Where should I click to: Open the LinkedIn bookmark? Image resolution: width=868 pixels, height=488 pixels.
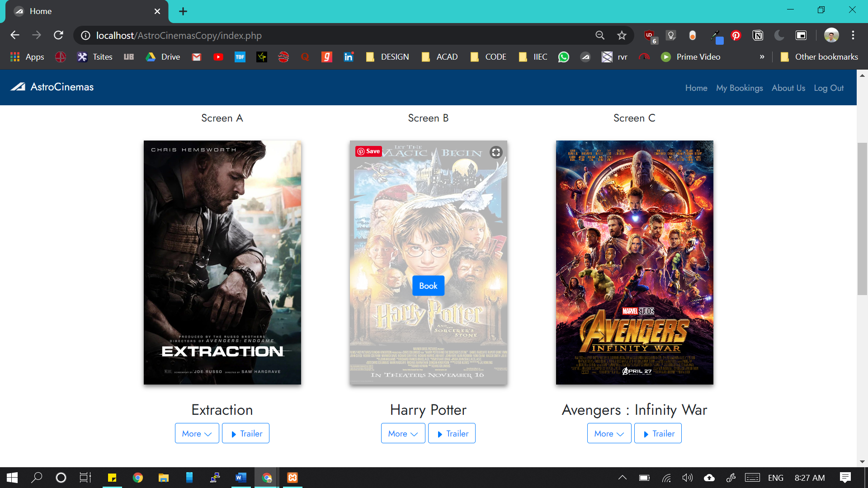(349, 57)
